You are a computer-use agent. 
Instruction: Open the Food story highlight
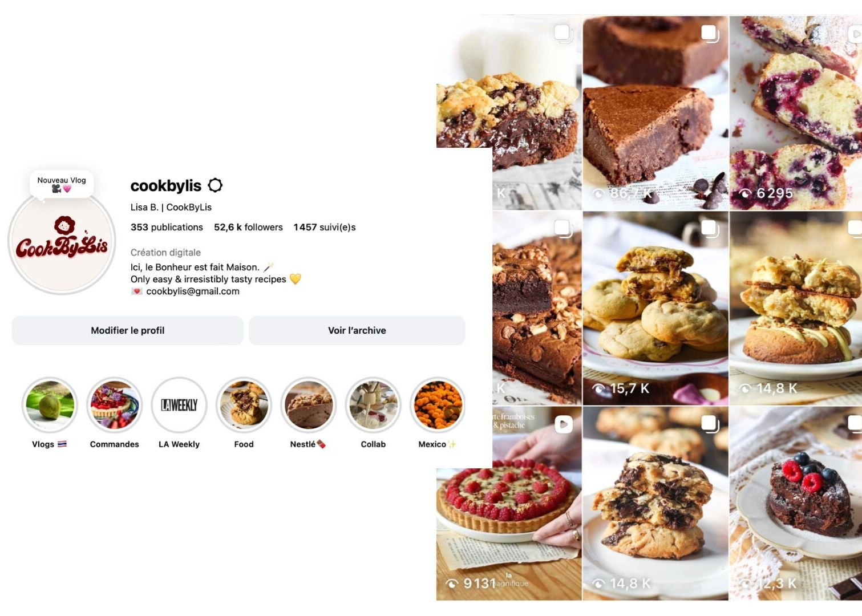(x=244, y=405)
